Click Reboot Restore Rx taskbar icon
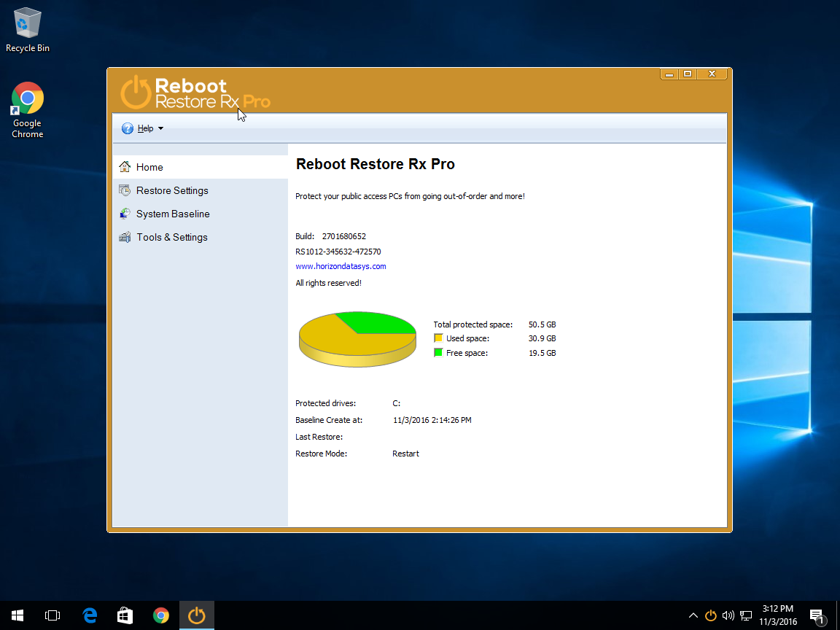Viewport: 840px width, 630px height. tap(197, 615)
